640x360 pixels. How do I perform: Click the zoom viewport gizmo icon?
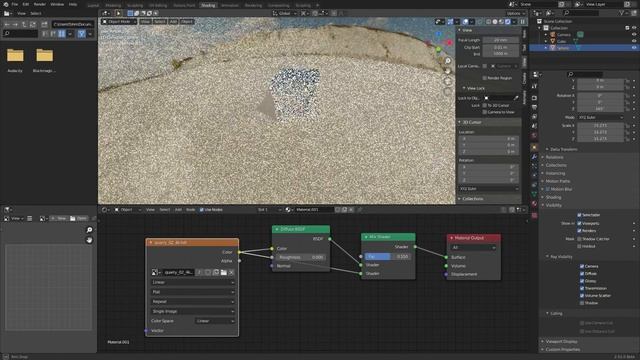tap(448, 61)
